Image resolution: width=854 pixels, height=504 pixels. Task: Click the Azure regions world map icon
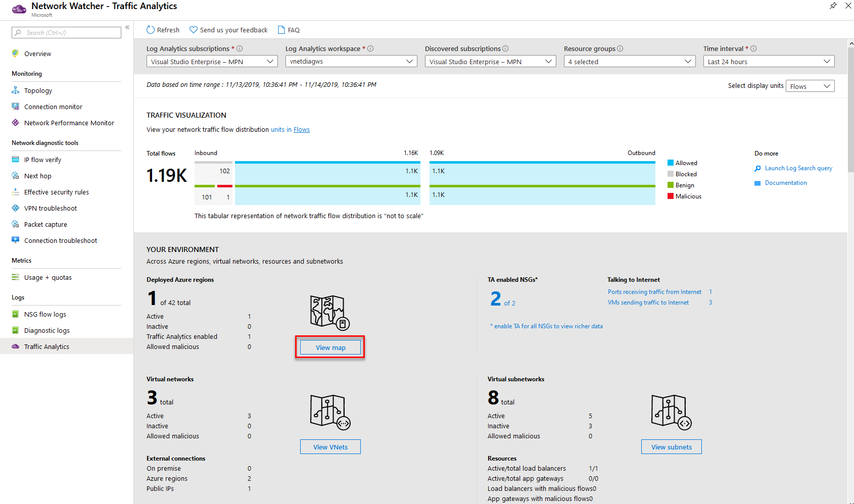click(x=329, y=313)
